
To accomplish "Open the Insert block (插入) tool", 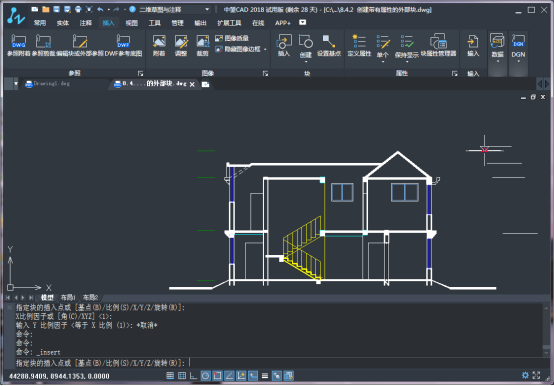I will (x=284, y=41).
